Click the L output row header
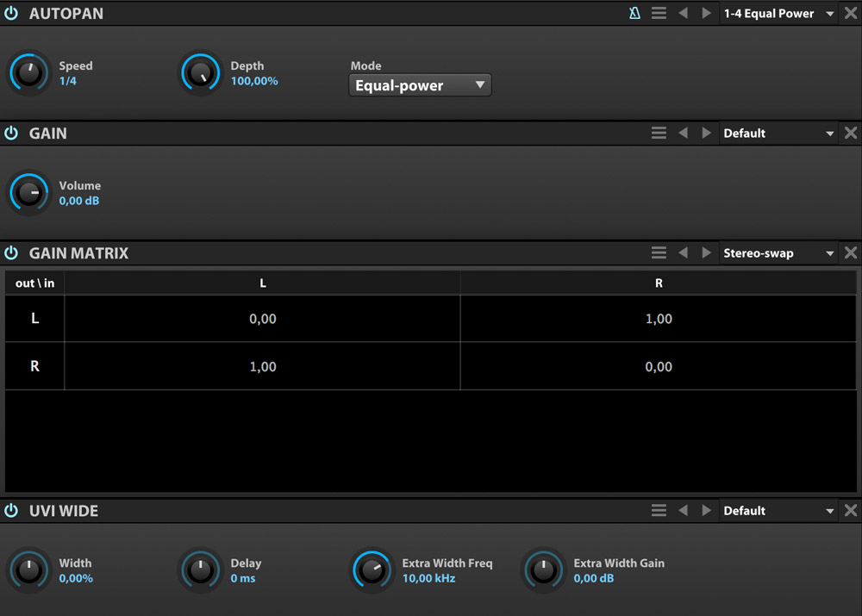 34,319
